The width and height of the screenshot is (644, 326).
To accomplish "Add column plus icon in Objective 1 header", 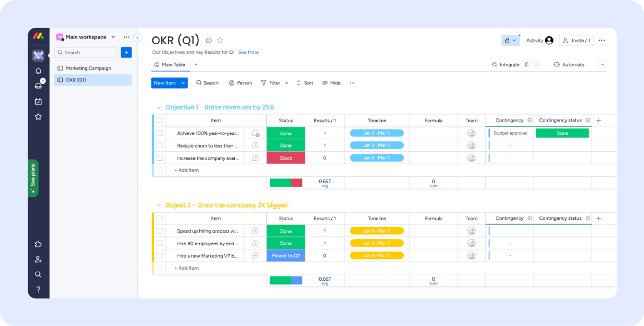I will tap(599, 120).
